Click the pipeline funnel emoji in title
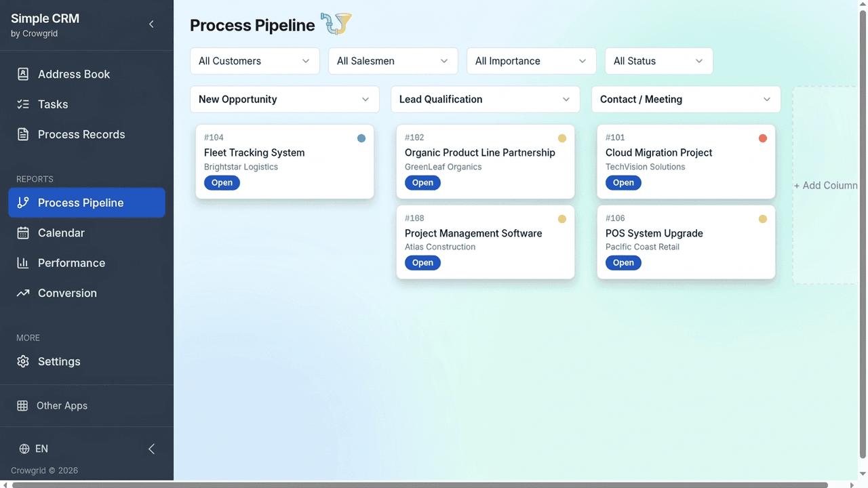The image size is (868, 488). pos(336,24)
